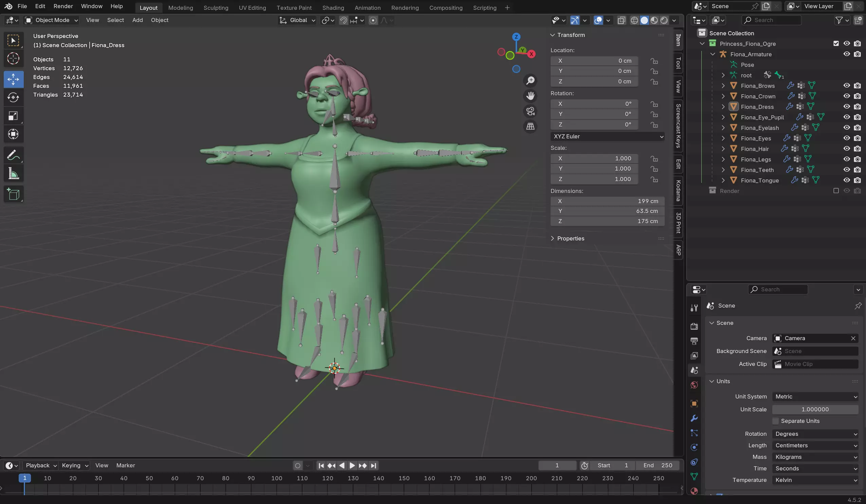Click timeline frame 100 marker
The height and width of the screenshot is (504, 866).
(277, 478)
